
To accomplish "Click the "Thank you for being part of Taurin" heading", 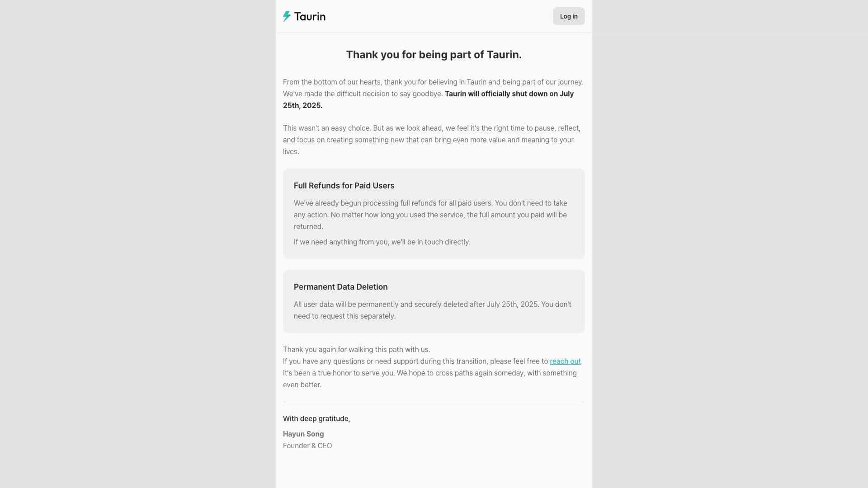I will coord(434,55).
